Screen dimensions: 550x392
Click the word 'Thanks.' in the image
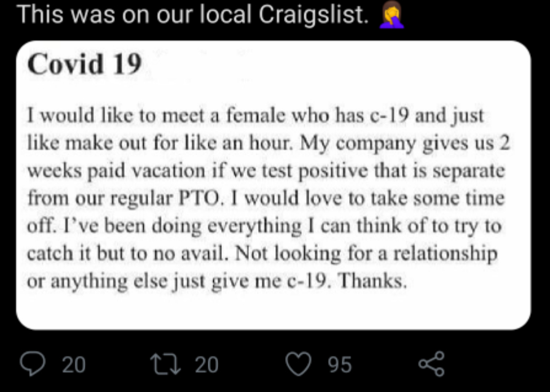click(373, 281)
